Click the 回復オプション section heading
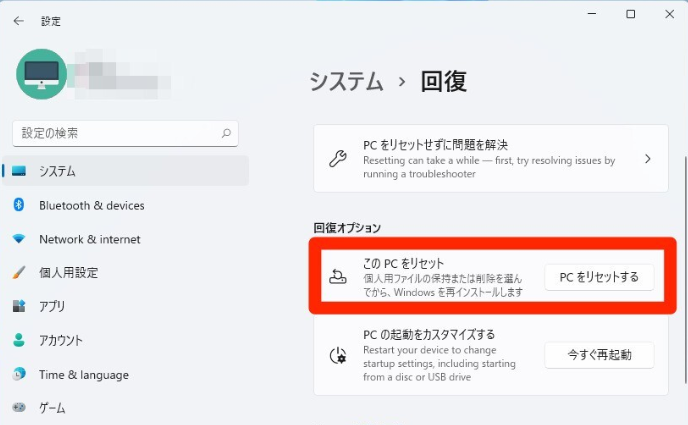This screenshot has width=688, height=425. point(347,228)
